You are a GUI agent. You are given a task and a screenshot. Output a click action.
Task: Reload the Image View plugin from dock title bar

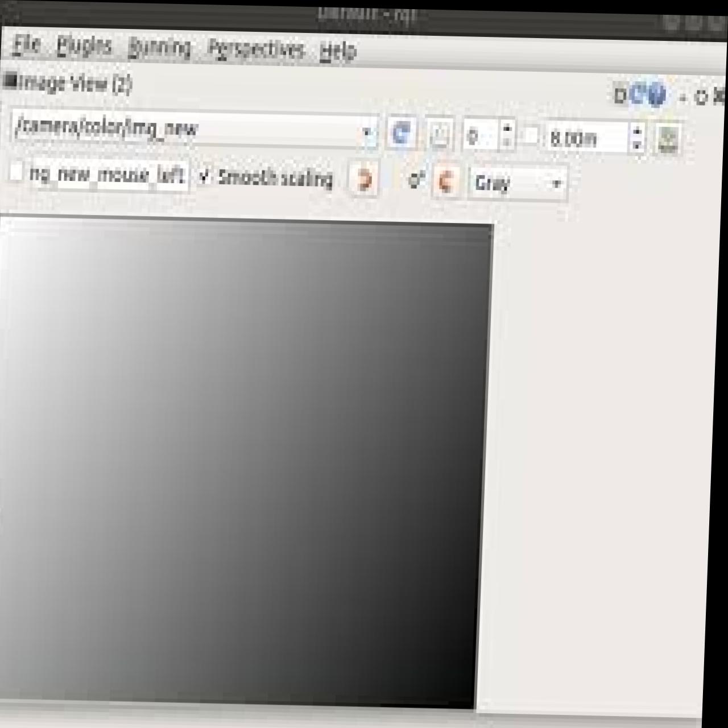(x=637, y=94)
